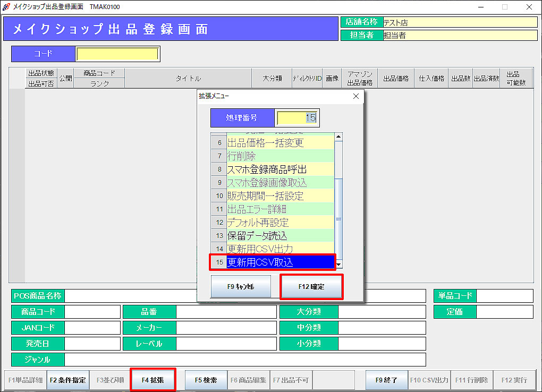Click the JANコード text field
The height and width of the screenshot is (392, 542).
(x=91, y=328)
